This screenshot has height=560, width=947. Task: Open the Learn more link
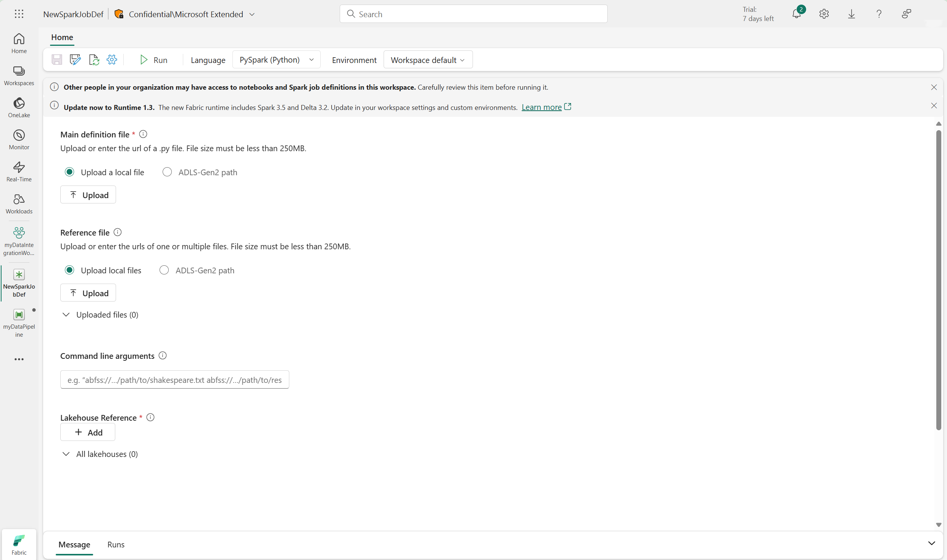pos(541,107)
